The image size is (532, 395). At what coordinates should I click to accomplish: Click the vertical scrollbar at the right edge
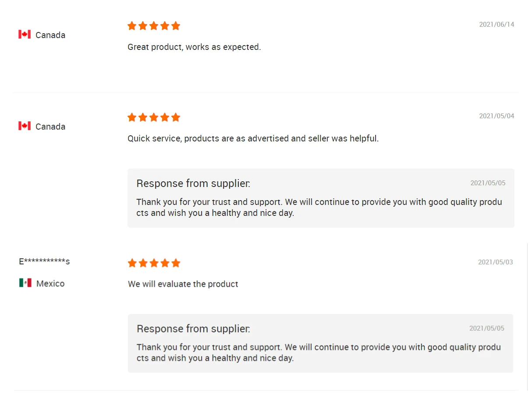coord(527,316)
